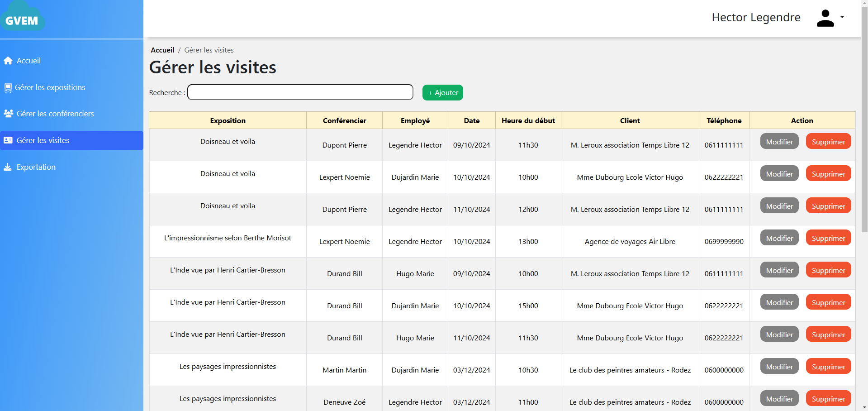This screenshot has height=411, width=868.
Task: Navigate to Gérer les conférenciers in sidebar
Action: coord(54,114)
